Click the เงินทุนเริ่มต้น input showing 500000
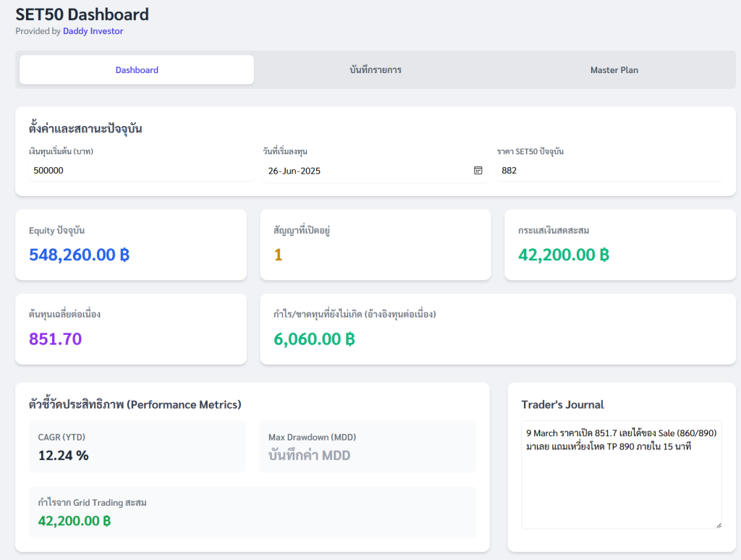 [140, 171]
